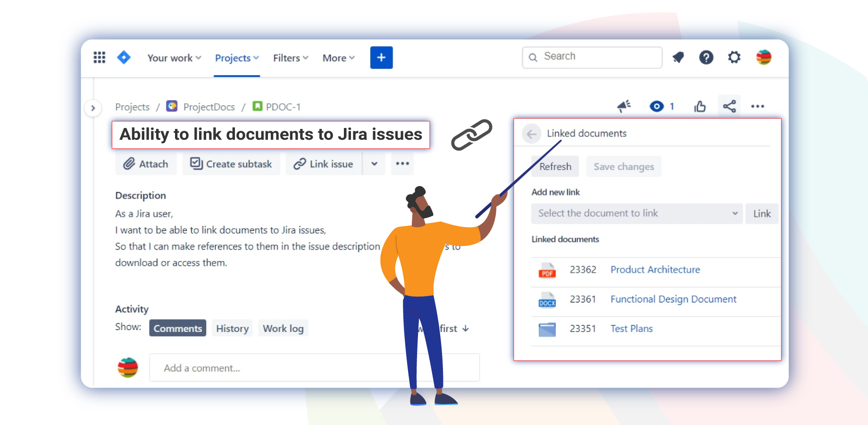Image resolution: width=868 pixels, height=425 pixels.
Task: Click the Refresh button
Action: 555,167
